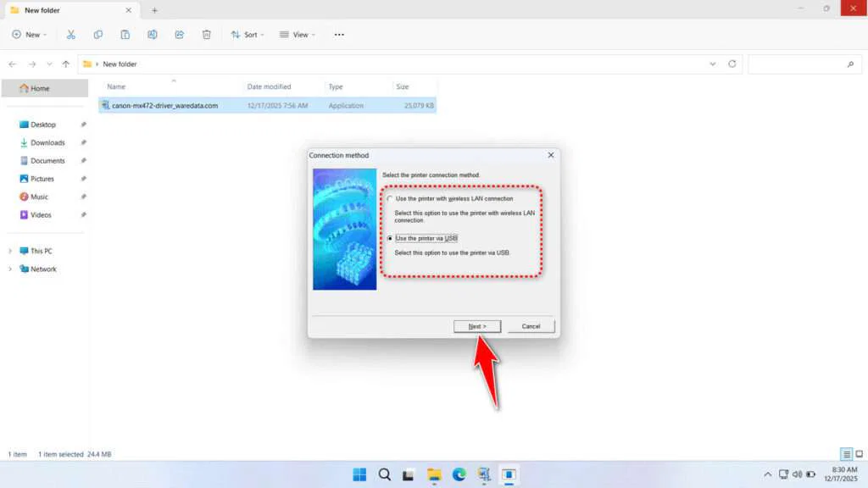Click Next in the Connection method dialog
Viewport: 868px width, 488px height.
point(477,326)
